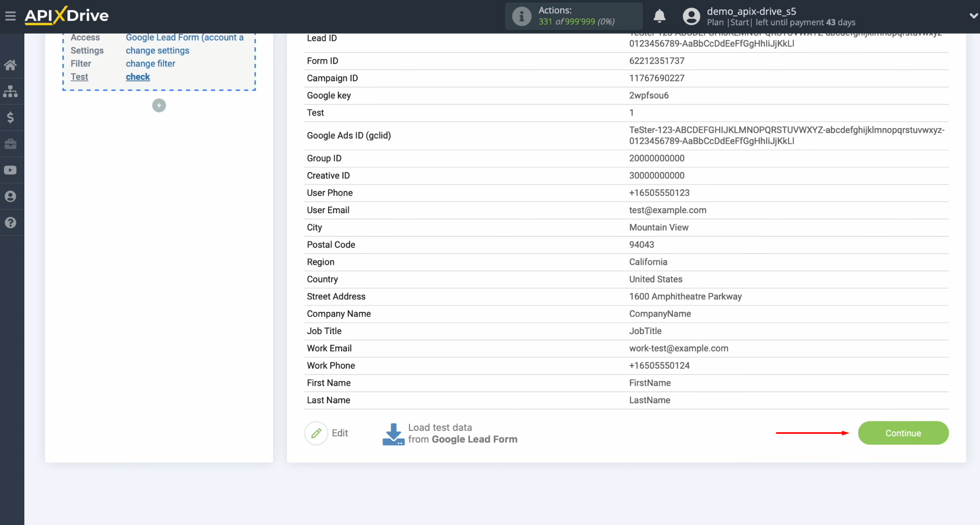980x525 pixels.
Task: Open the hamburger navigation menu
Action: click(11, 16)
